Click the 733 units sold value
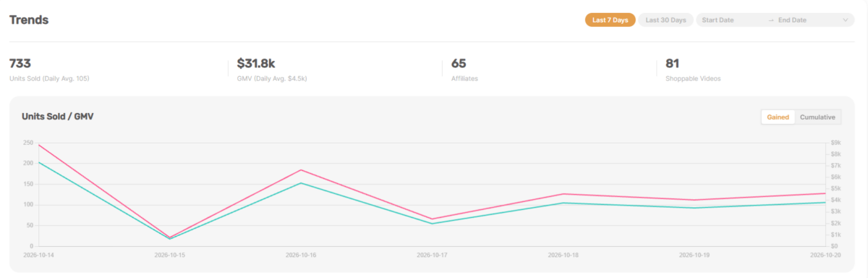 tap(20, 64)
